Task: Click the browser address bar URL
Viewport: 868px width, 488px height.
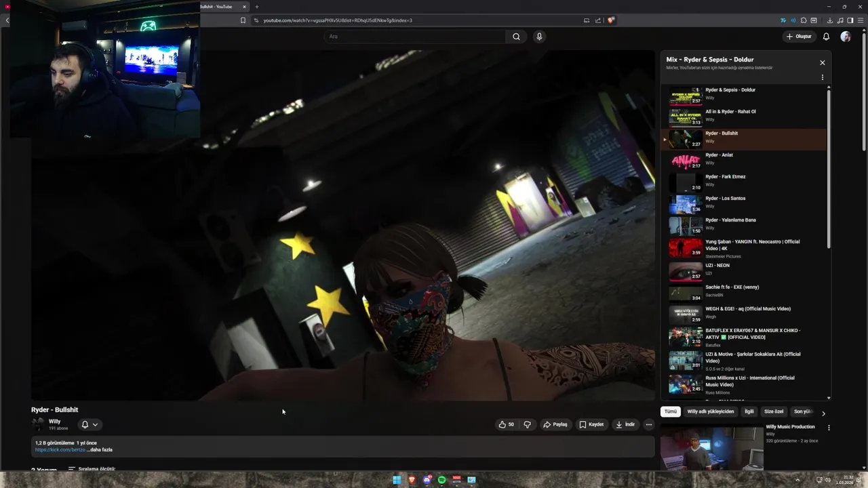Action: click(x=338, y=20)
